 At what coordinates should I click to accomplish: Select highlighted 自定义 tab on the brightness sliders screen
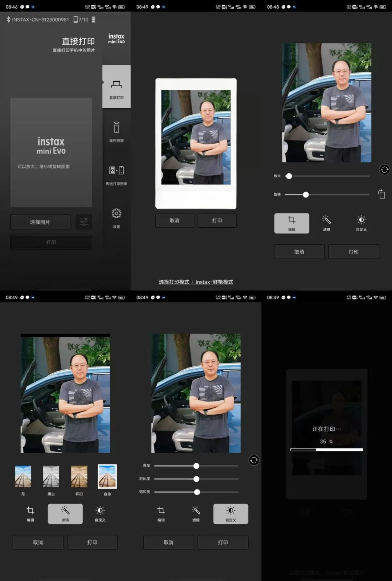point(231,514)
